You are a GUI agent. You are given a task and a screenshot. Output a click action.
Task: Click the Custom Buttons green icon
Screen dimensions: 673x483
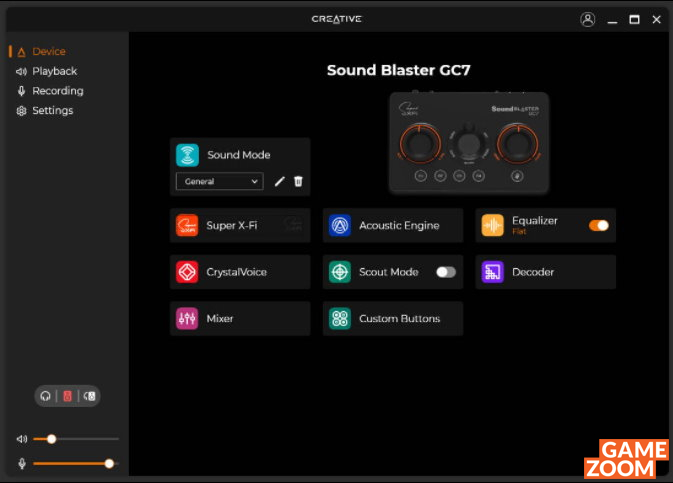click(x=340, y=319)
